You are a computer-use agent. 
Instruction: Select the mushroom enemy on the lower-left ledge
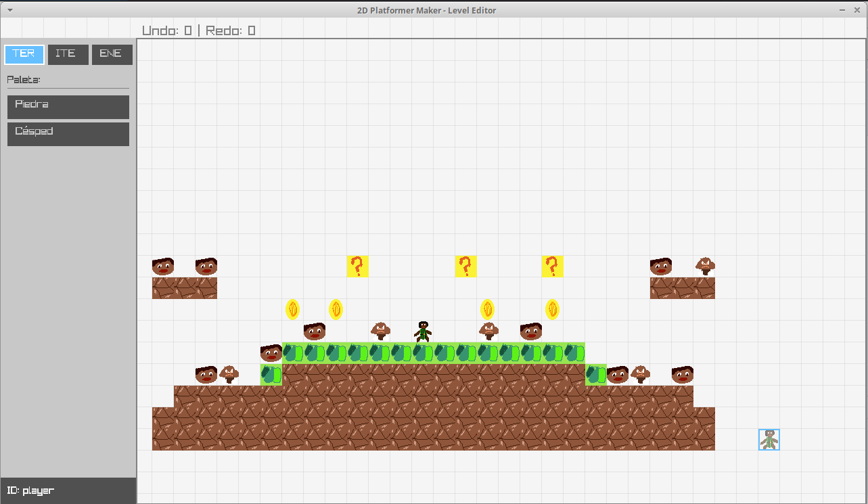point(229,374)
